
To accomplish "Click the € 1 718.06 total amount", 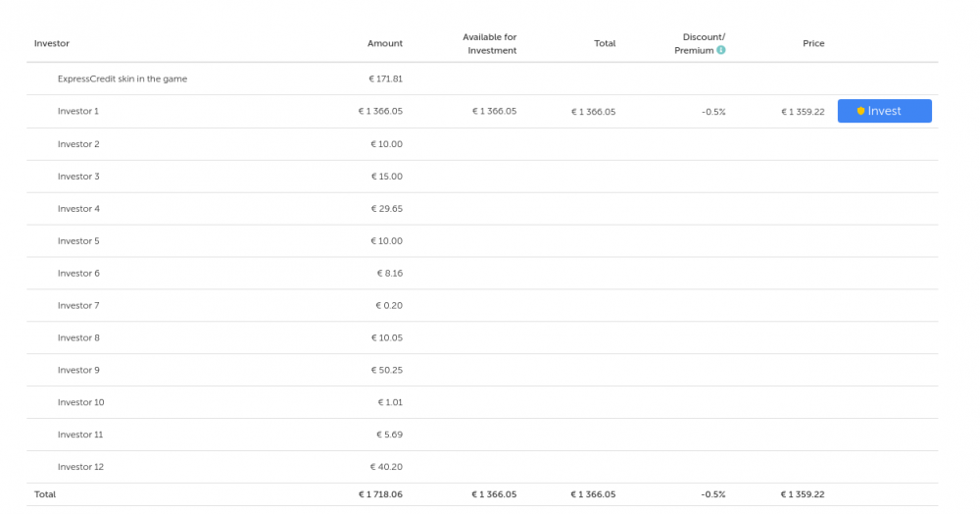I will 380,494.
